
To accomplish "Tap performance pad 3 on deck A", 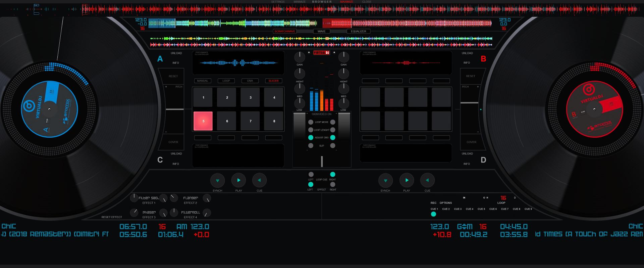I will (250, 97).
